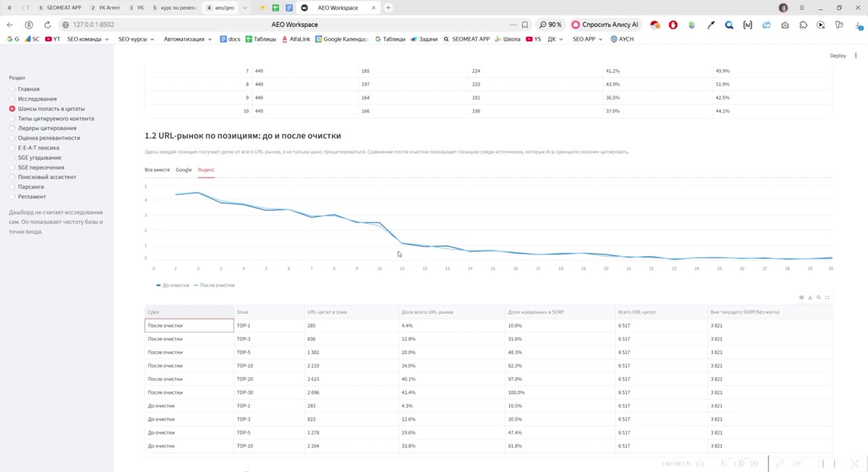Select Типы цитируемого контента radio option
The width and height of the screenshot is (868, 472).
coord(52,119)
